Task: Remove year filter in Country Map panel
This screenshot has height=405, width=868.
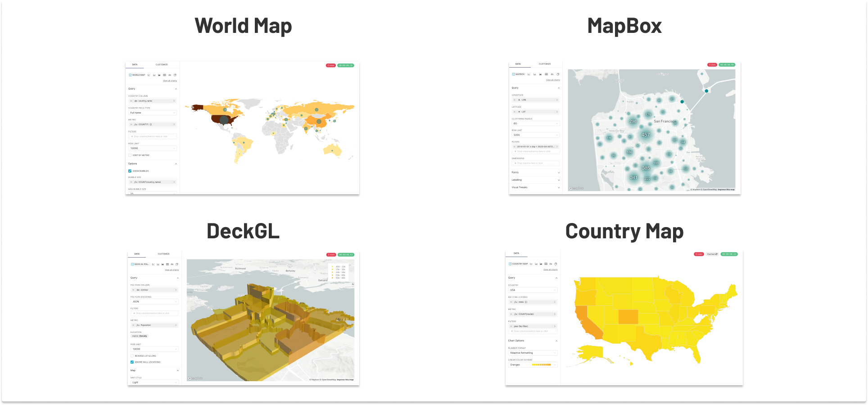Action: point(511,326)
